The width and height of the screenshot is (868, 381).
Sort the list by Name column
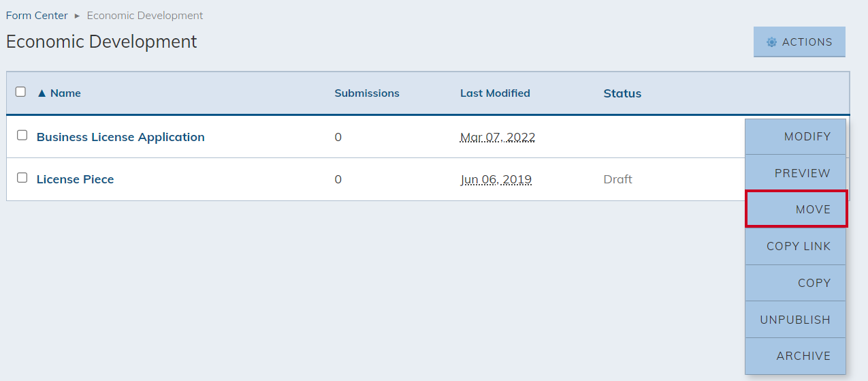coord(65,93)
